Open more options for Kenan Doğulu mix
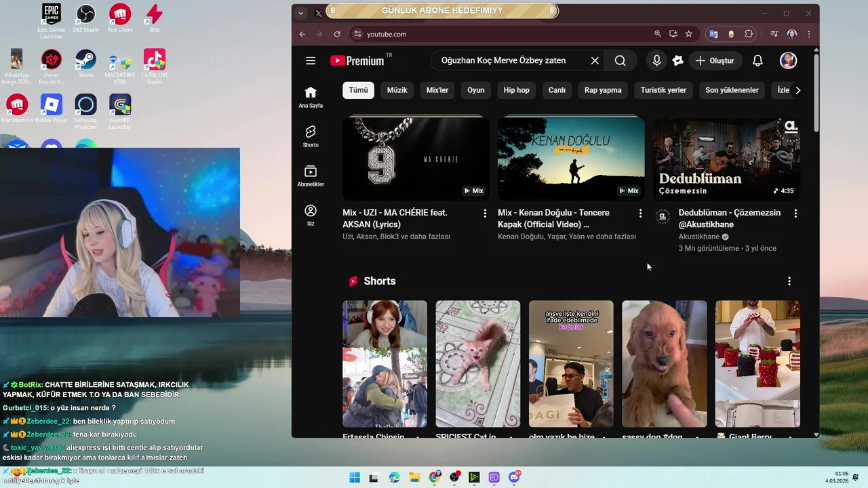Screen dimensions: 868x488 [x=640, y=213]
